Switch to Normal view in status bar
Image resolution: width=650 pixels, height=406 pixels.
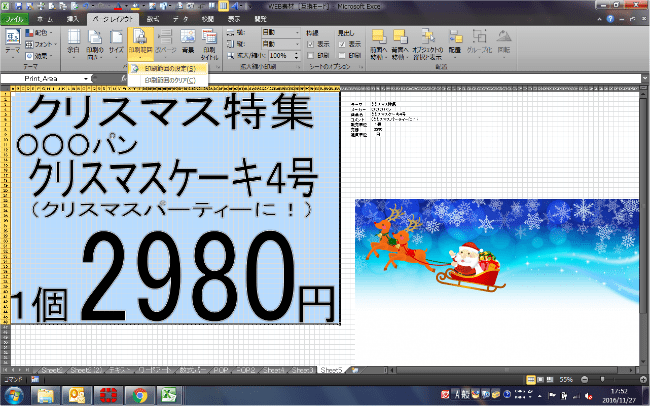(x=531, y=379)
